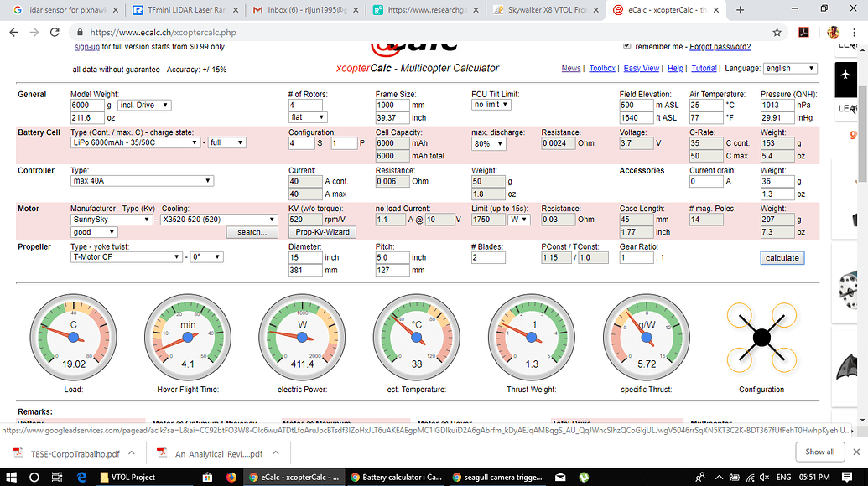
Task: Click Show all downloads button
Action: click(819, 452)
